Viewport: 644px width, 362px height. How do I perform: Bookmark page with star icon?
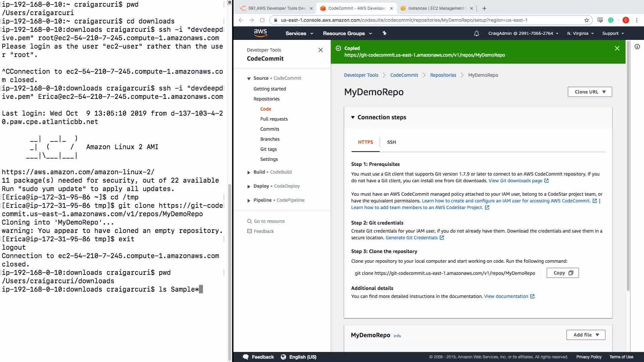586,20
